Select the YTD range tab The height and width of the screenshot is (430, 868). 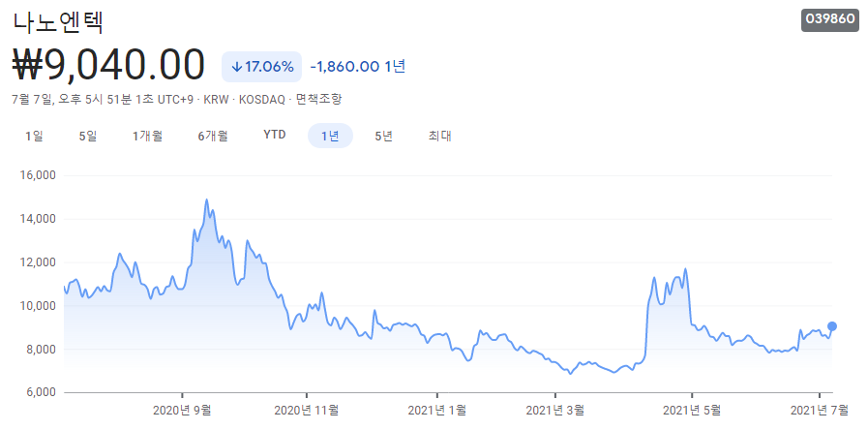click(x=275, y=136)
